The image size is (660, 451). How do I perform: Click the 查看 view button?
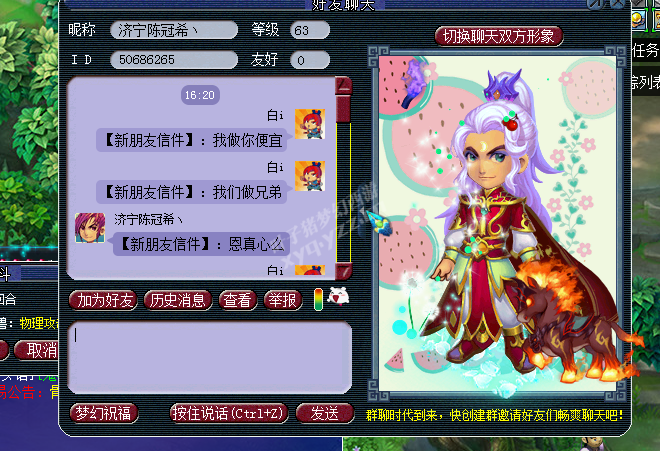click(238, 300)
